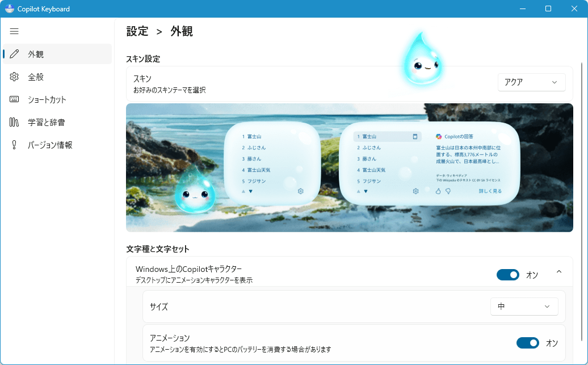
Task: Toggle Windows上のCopilotキャラクター switch off
Action: click(507, 275)
